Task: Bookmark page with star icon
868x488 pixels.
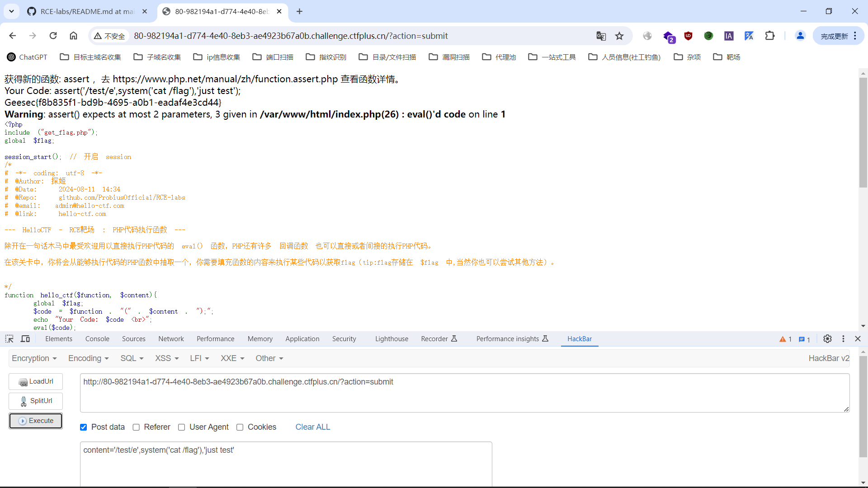Action: [x=619, y=36]
